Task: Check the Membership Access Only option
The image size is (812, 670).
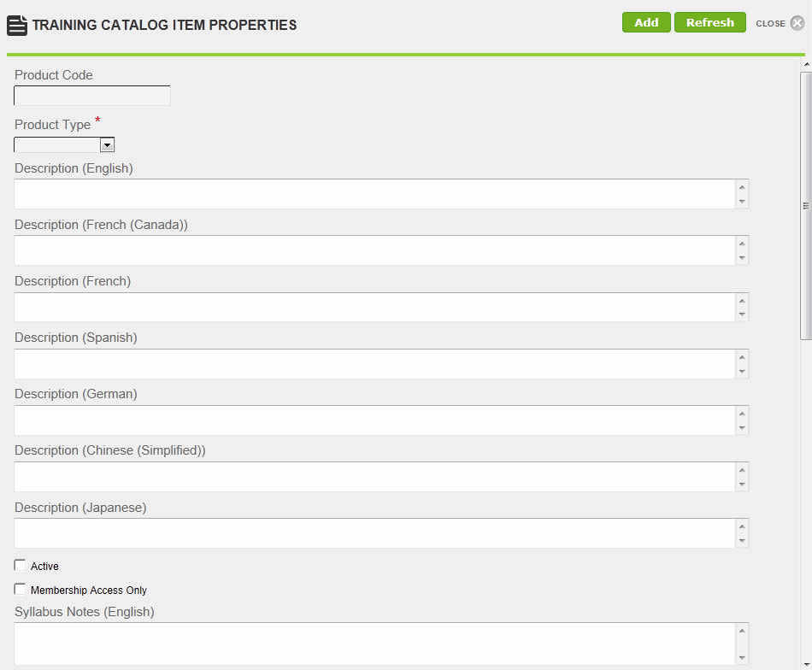Action: tap(20, 589)
